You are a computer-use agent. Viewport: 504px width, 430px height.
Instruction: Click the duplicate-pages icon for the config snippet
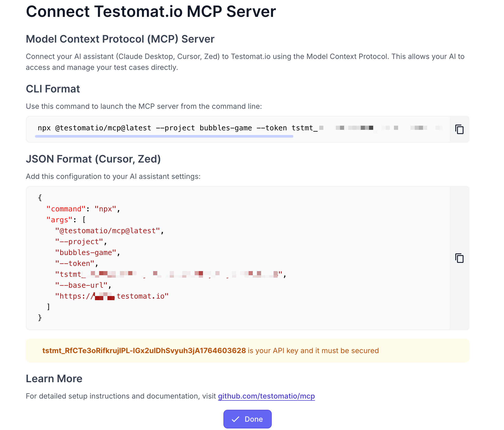pyautogui.click(x=459, y=258)
